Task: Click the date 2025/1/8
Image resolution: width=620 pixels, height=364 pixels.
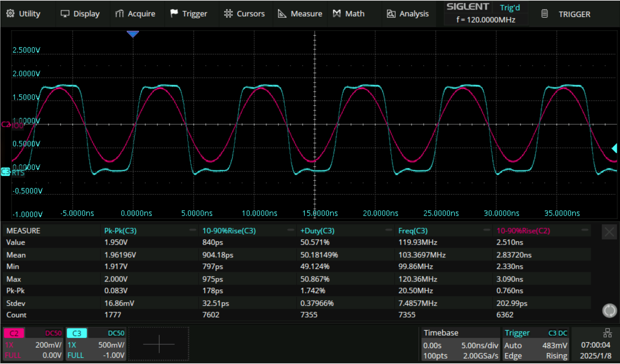Action: (x=595, y=356)
